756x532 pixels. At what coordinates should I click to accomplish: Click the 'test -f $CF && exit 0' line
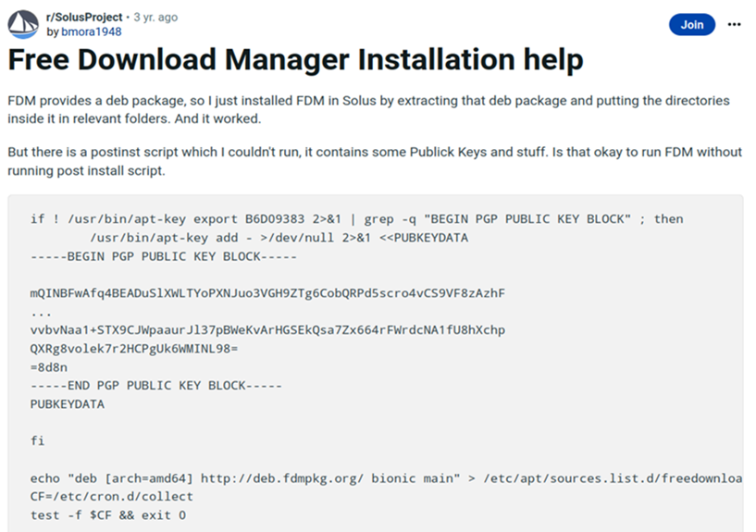point(107,515)
